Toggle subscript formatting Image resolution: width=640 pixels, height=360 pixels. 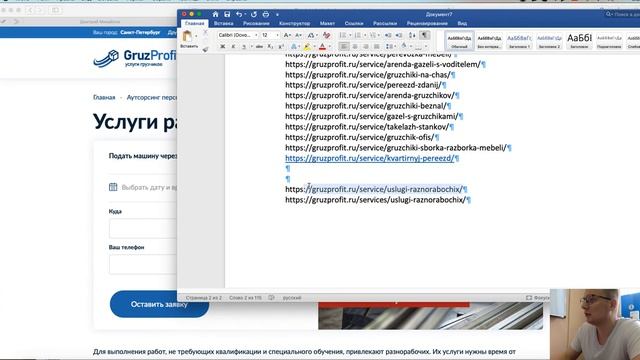point(270,47)
